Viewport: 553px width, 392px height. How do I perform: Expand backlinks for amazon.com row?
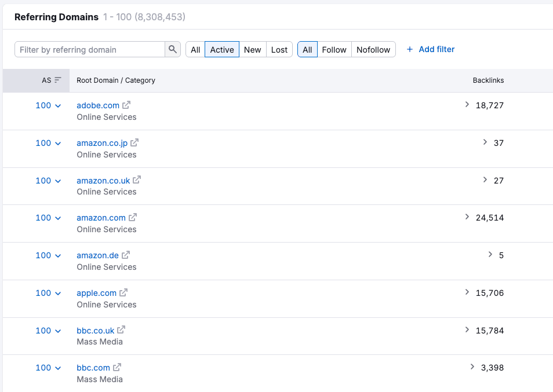(467, 217)
